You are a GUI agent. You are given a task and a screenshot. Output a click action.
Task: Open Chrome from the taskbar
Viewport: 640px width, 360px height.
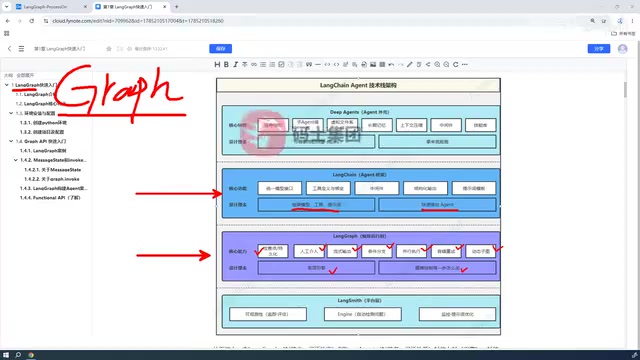tap(31, 355)
